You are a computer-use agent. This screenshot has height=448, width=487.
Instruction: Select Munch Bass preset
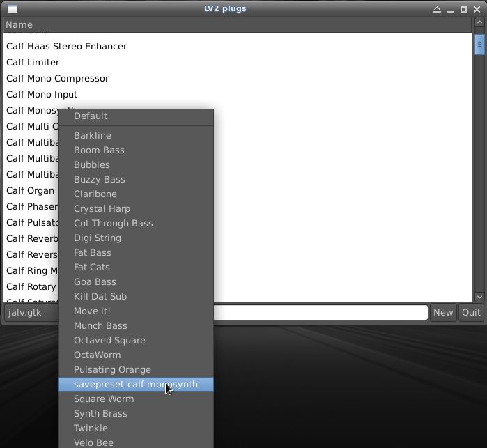(136, 325)
